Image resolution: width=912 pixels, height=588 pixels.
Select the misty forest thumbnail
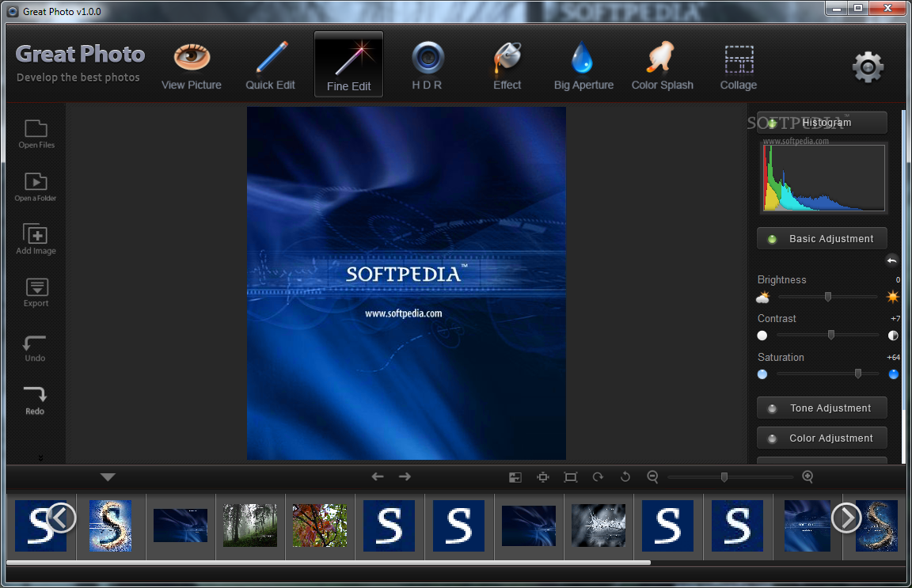[x=250, y=525]
